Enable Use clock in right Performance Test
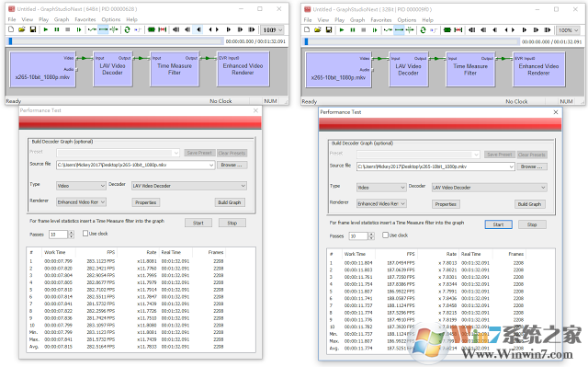This screenshot has width=588, height=367. [386, 235]
